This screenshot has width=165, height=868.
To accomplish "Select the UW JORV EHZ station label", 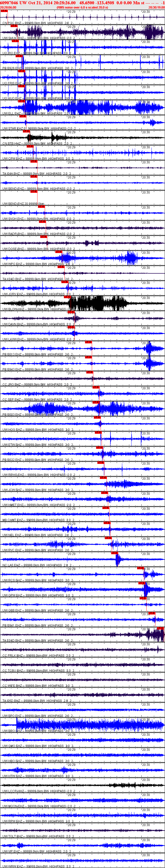I will (39, 294).
